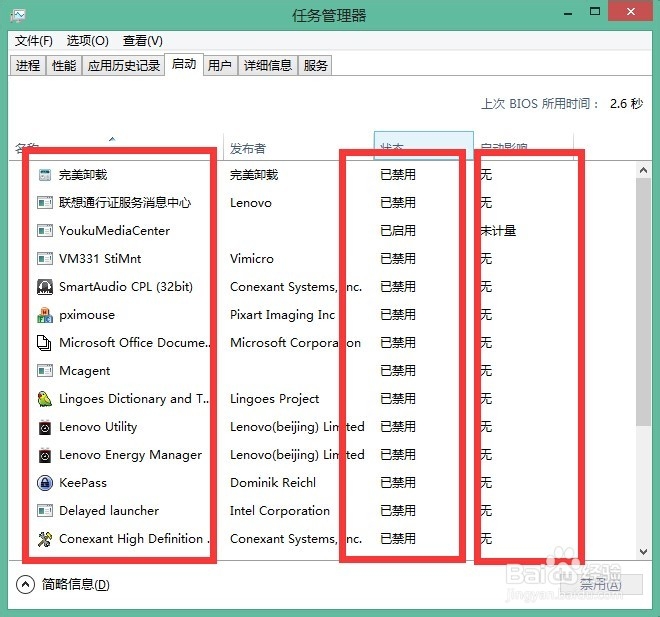The height and width of the screenshot is (617, 660).
Task: Select the Lenovo Energy Manager entry name
Action: point(130,455)
